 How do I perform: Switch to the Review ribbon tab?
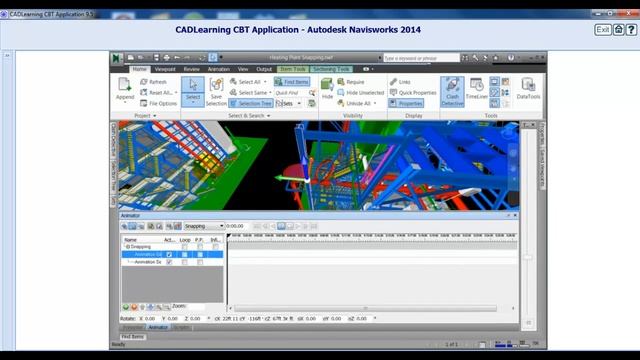[x=191, y=69]
